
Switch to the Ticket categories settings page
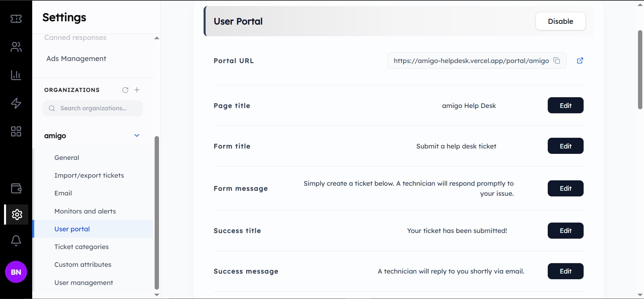(82, 247)
